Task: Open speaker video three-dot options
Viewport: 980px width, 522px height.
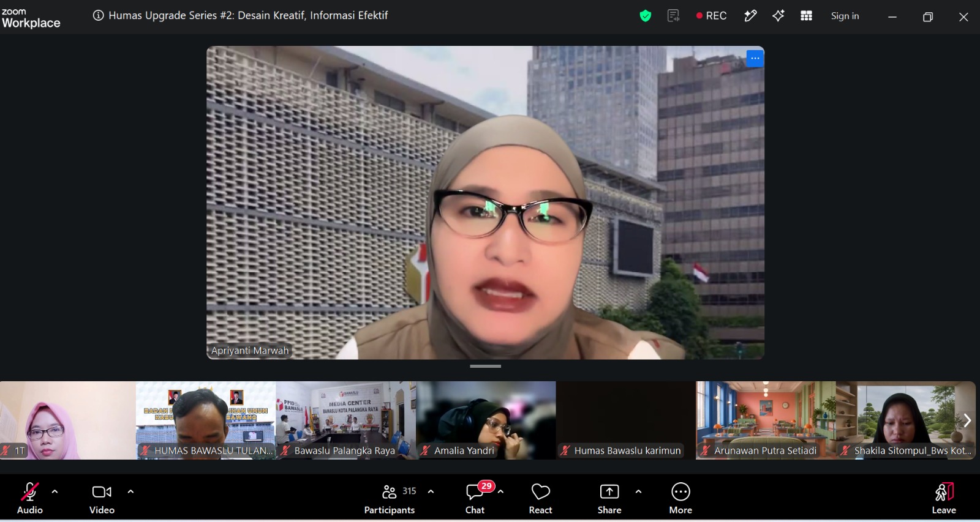Action: tap(755, 59)
